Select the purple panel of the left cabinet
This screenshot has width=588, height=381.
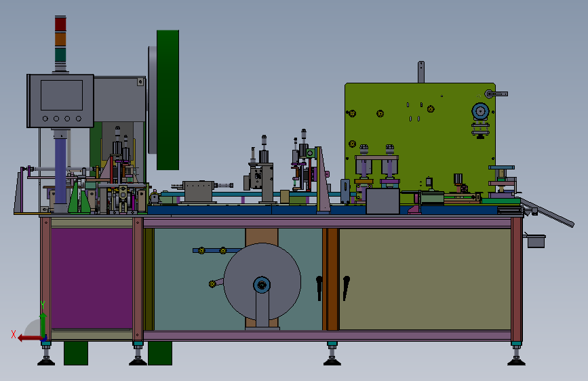coord(92,278)
